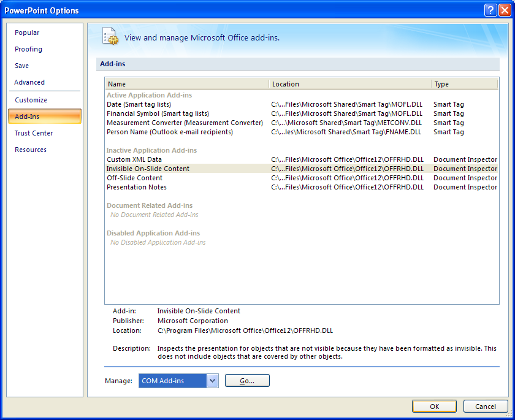Click the Cancel button

(486, 407)
